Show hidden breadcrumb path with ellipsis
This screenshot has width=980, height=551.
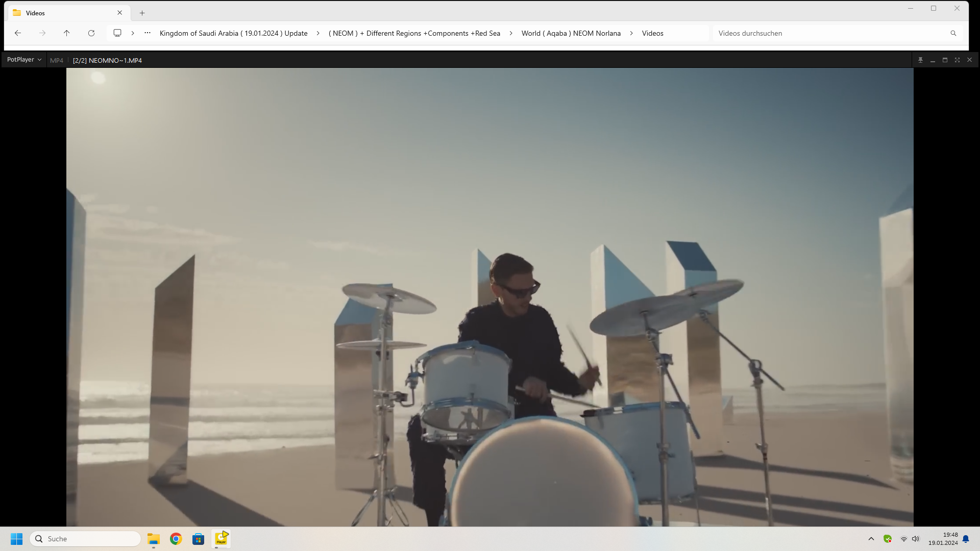pyautogui.click(x=148, y=33)
